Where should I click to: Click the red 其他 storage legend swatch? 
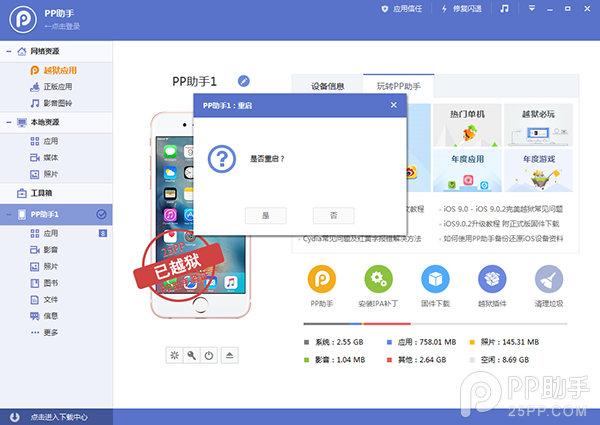(x=389, y=360)
